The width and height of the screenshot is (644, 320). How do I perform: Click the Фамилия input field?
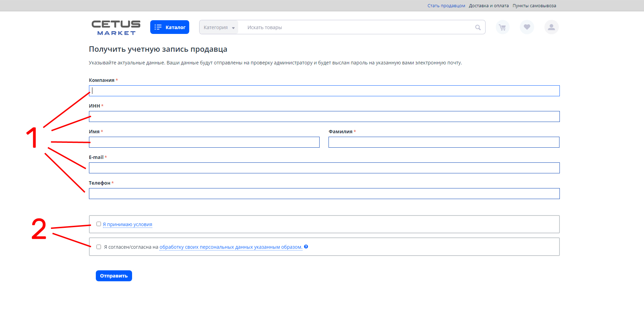point(444,142)
